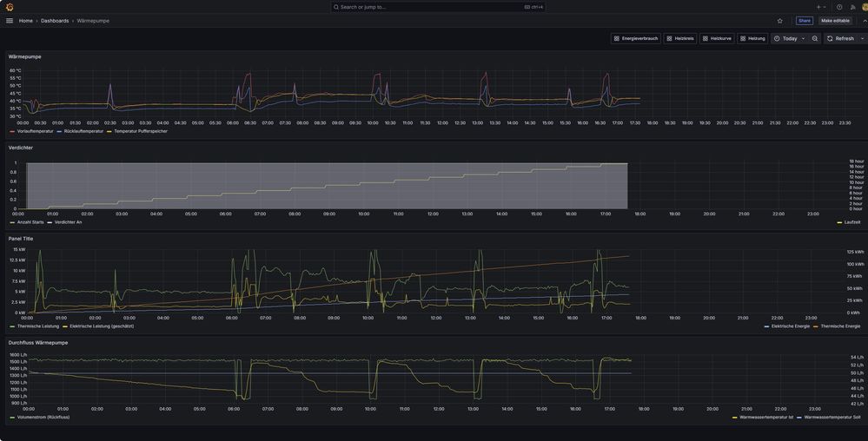868x441 pixels.
Task: Star the Wärmepumpe dashboard as favorite
Action: point(779,21)
